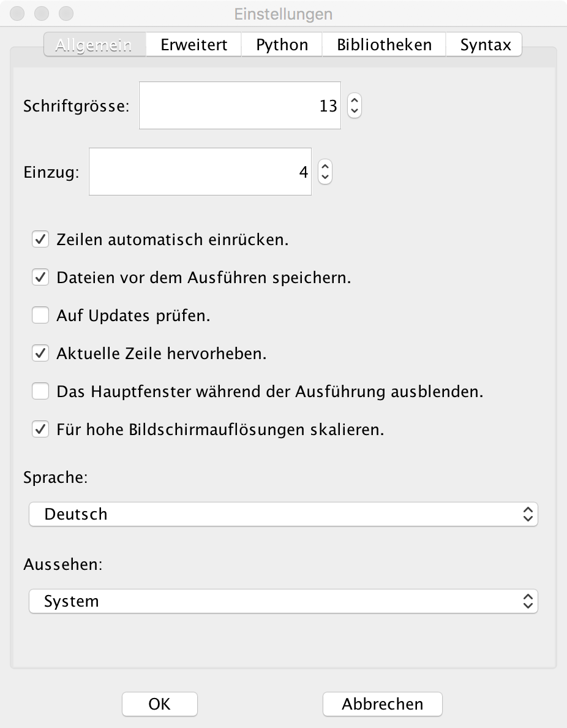Switch to the Erweitert tab
Viewport: 567px width, 728px height.
pos(193,45)
